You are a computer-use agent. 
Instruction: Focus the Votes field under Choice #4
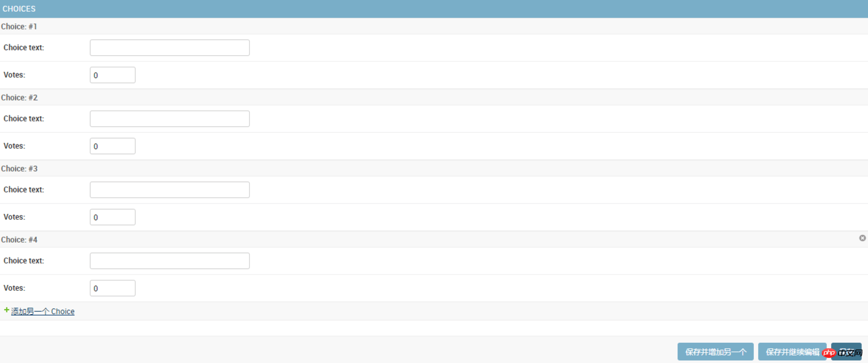pyautogui.click(x=112, y=288)
